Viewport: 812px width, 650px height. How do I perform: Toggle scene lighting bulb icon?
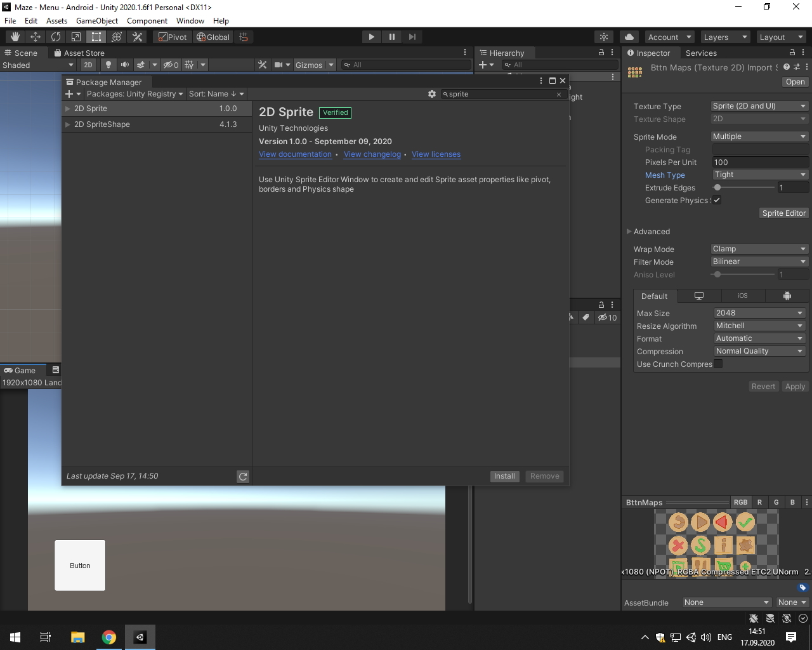108,65
